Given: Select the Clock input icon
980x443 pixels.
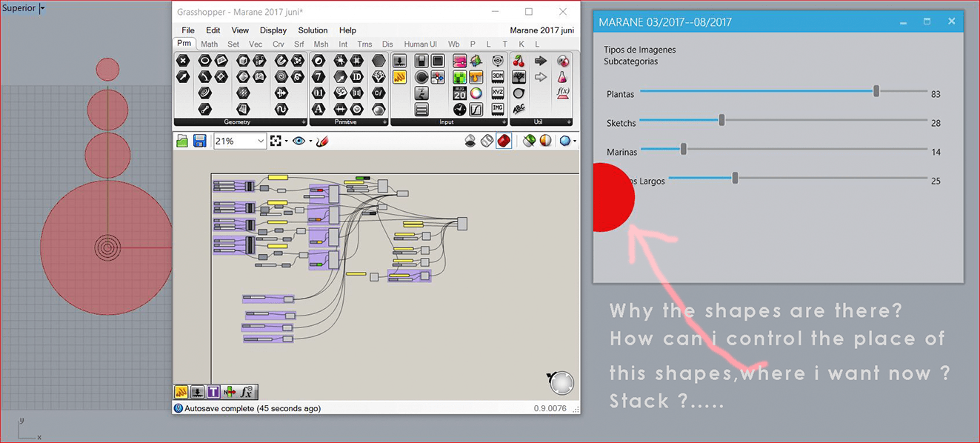Looking at the screenshot, I should coord(459,110).
